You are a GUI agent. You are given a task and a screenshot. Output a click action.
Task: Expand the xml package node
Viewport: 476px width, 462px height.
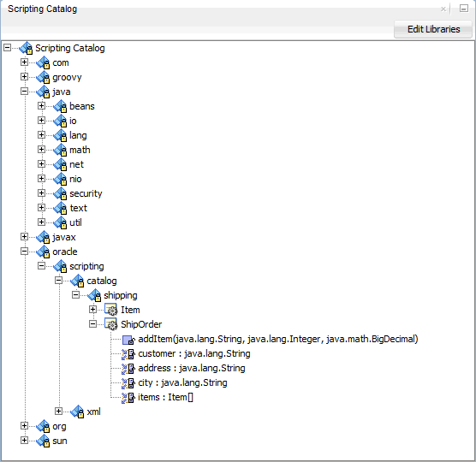point(58,412)
